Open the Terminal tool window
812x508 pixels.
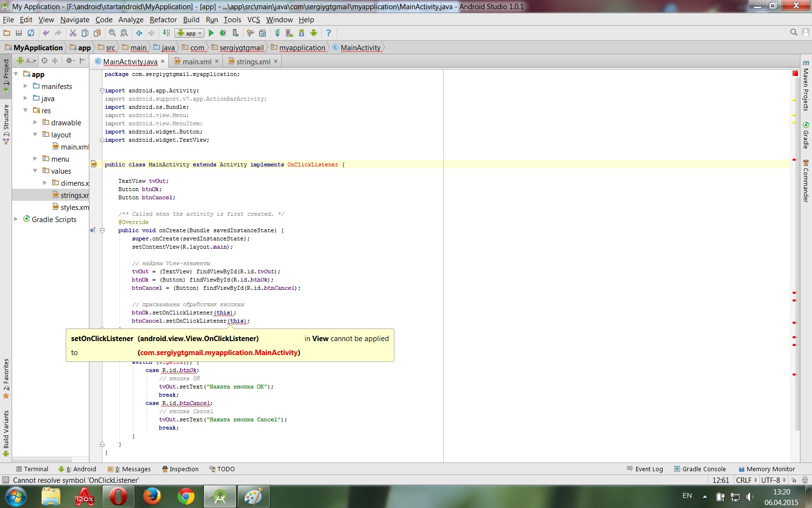pos(32,469)
